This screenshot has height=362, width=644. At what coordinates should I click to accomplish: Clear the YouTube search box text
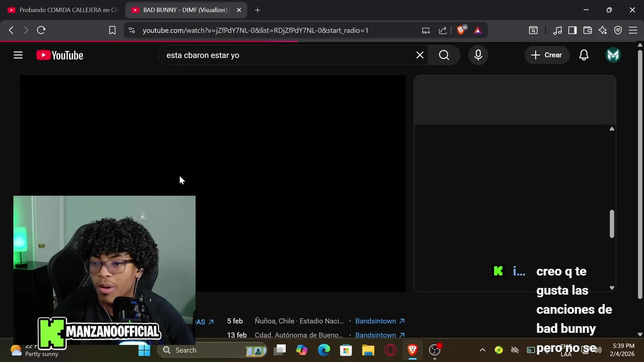pos(420,55)
